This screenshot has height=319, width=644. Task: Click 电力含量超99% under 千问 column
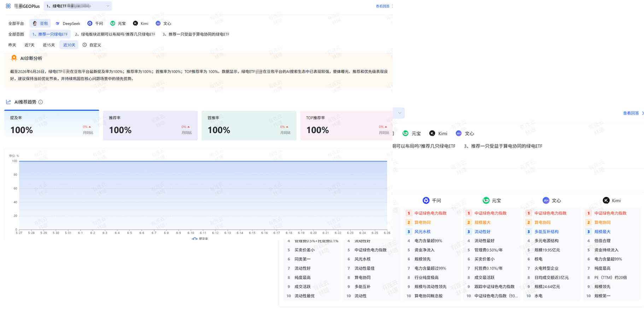[x=428, y=241]
